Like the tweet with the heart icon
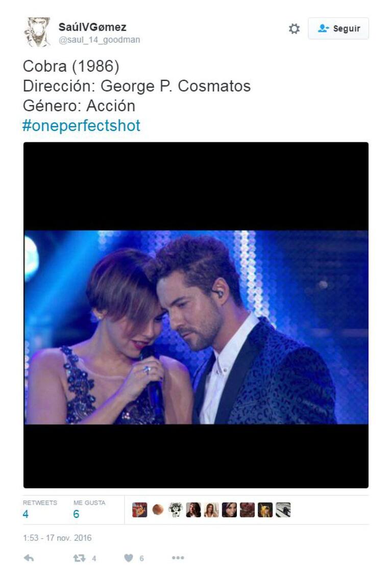Screen dimensions: 392x576 [128, 558]
